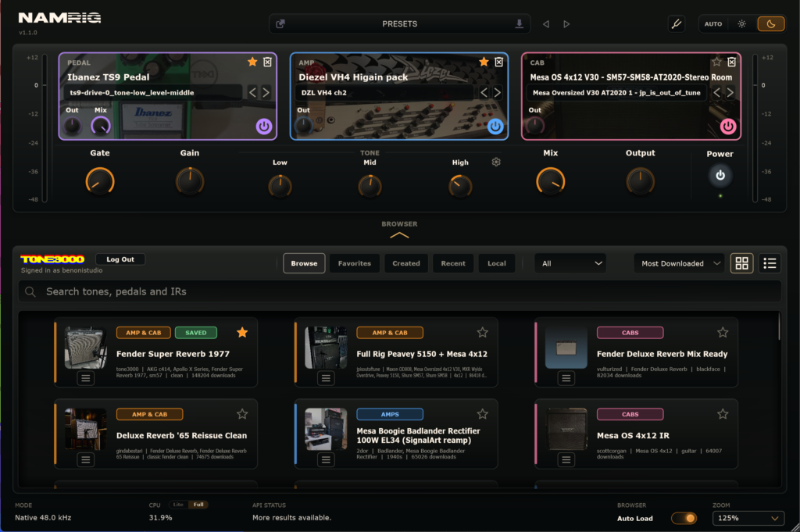Screen dimensions: 800x532
Task: Switch to list view
Action: point(770,263)
